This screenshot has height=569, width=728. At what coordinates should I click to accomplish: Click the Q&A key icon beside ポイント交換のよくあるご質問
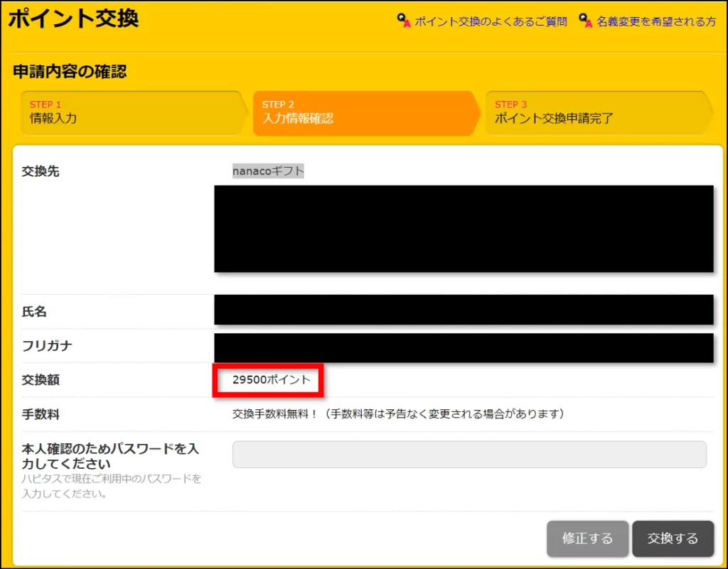[402, 21]
